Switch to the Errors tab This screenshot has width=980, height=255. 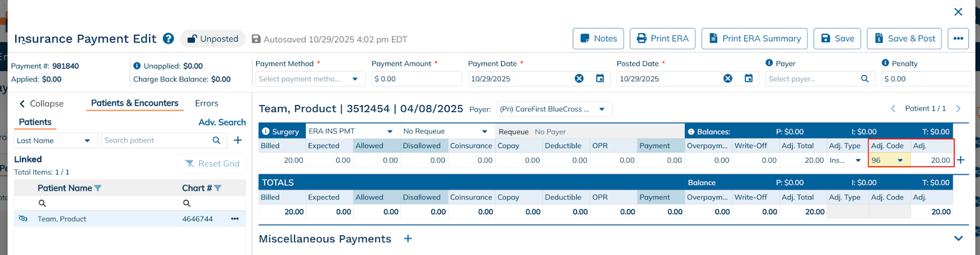click(x=206, y=103)
